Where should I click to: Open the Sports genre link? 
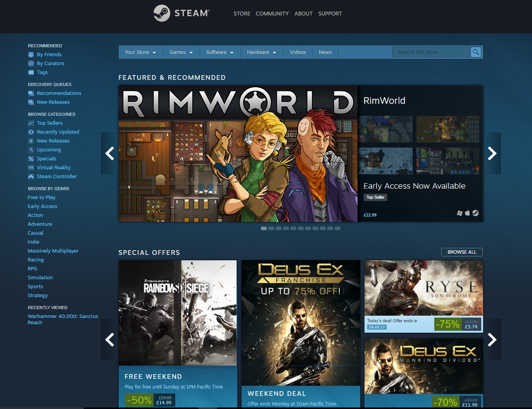pos(35,287)
